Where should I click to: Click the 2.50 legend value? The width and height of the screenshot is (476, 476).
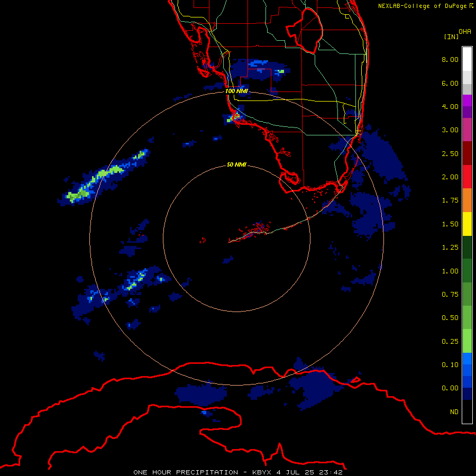tap(450, 153)
